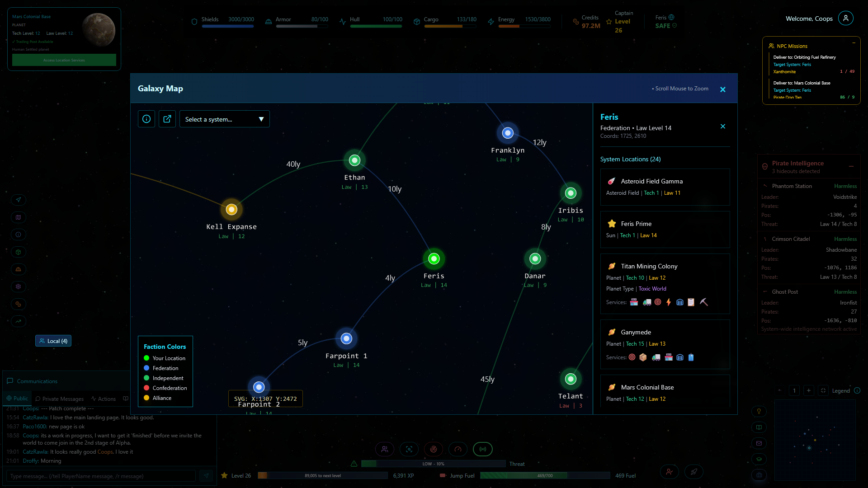Click the radar target icon in bottom bar

(x=434, y=449)
